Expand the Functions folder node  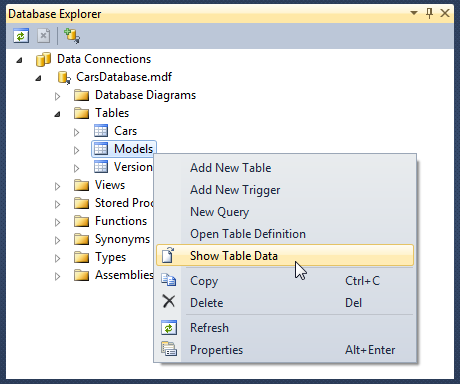click(57, 222)
